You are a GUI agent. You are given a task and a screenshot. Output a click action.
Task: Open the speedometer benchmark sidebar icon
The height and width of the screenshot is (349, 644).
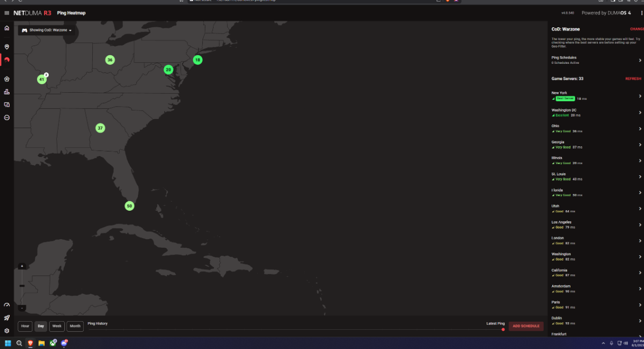click(6, 305)
